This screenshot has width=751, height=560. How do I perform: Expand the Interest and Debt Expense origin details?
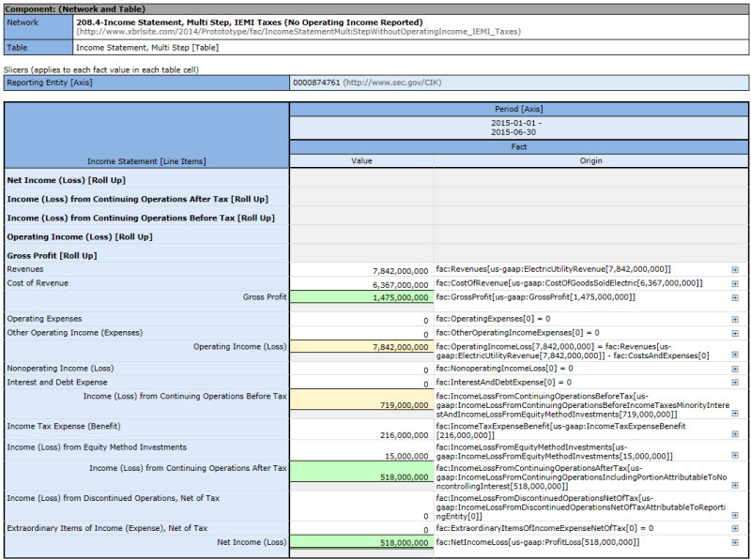pyautogui.click(x=735, y=383)
